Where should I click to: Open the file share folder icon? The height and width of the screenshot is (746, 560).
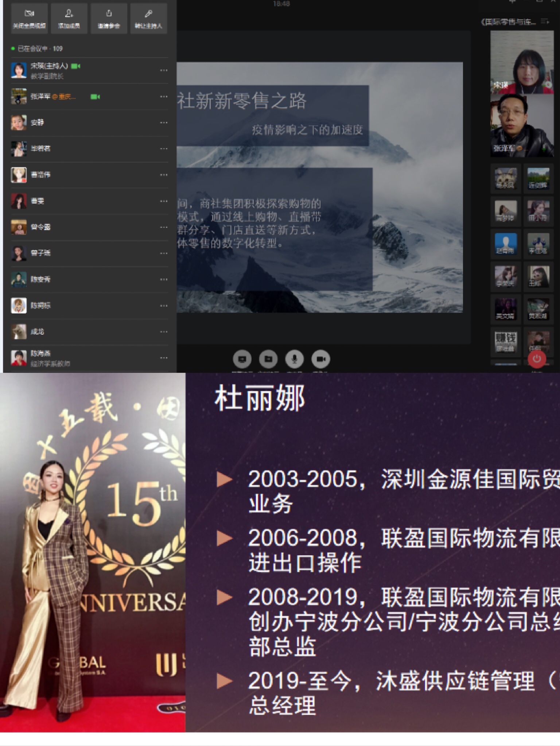[268, 359]
